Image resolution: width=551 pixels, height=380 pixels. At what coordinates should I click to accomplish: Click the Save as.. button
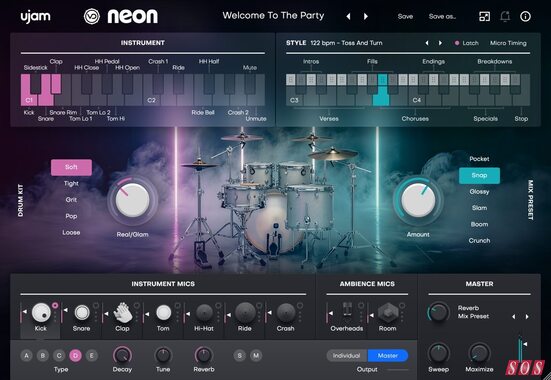(442, 16)
